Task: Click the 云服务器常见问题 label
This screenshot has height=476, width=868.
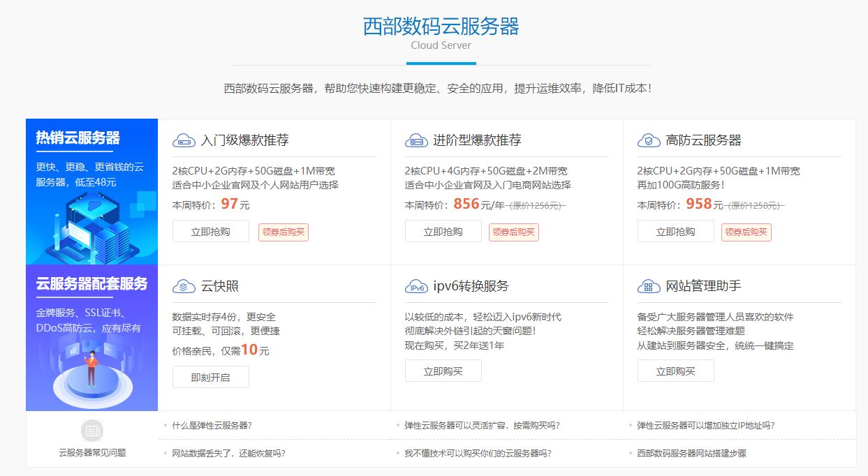Action: coord(92,453)
